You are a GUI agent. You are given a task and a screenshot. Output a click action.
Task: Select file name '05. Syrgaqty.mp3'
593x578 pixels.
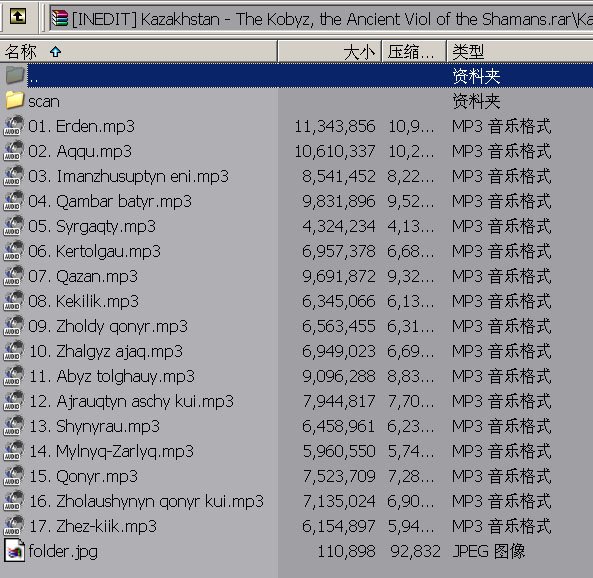pos(92,226)
